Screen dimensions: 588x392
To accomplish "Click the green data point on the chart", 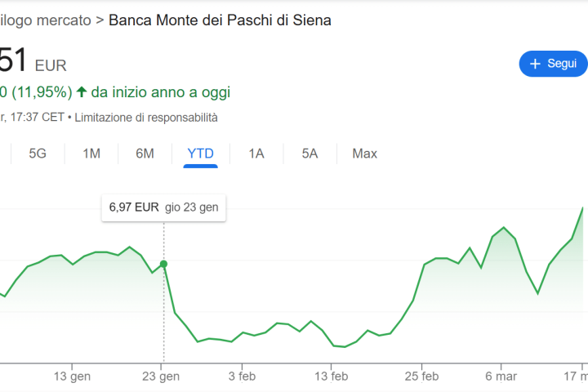I will click(163, 264).
